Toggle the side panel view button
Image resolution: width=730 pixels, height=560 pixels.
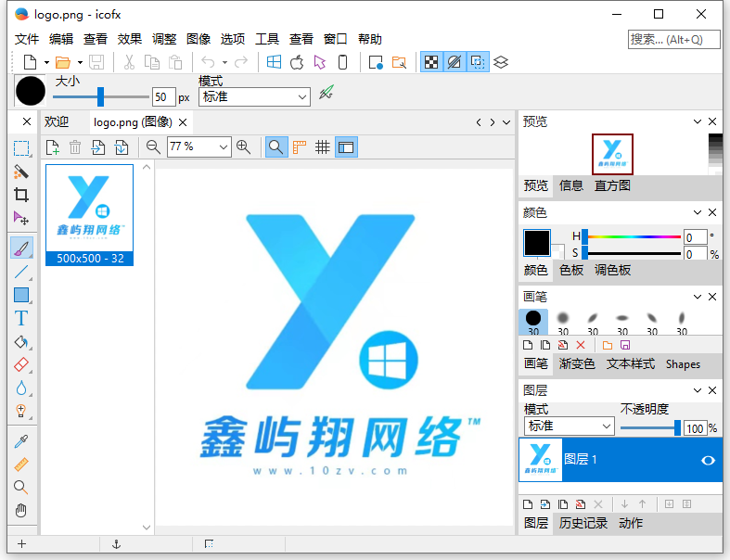(x=346, y=147)
